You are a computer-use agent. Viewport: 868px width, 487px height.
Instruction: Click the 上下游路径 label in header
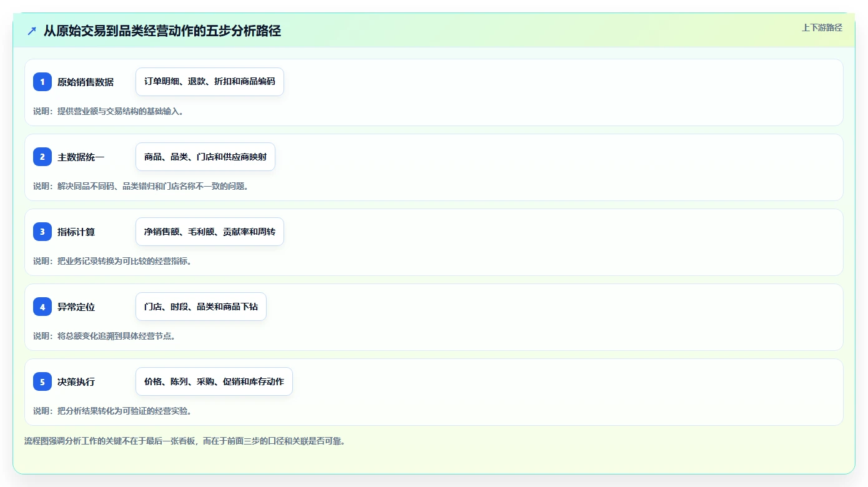pos(822,27)
